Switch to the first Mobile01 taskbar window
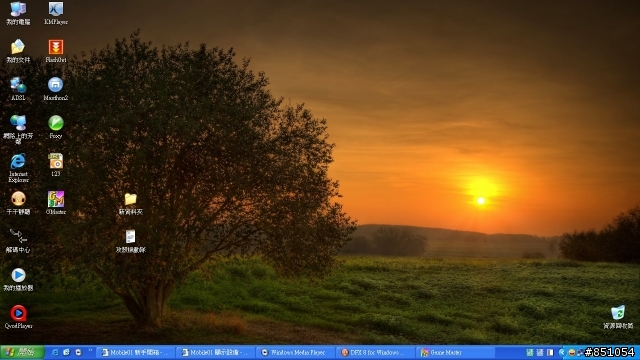The image size is (640, 360). tap(136, 352)
